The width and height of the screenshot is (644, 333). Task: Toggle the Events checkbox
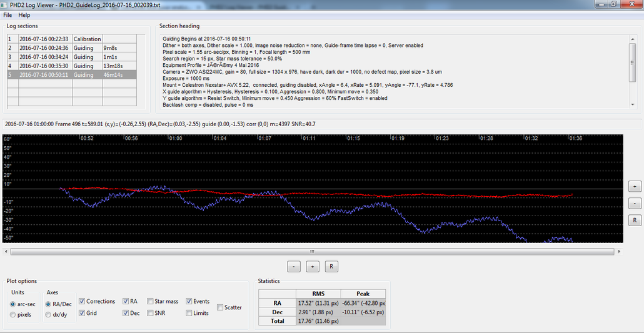click(198, 301)
